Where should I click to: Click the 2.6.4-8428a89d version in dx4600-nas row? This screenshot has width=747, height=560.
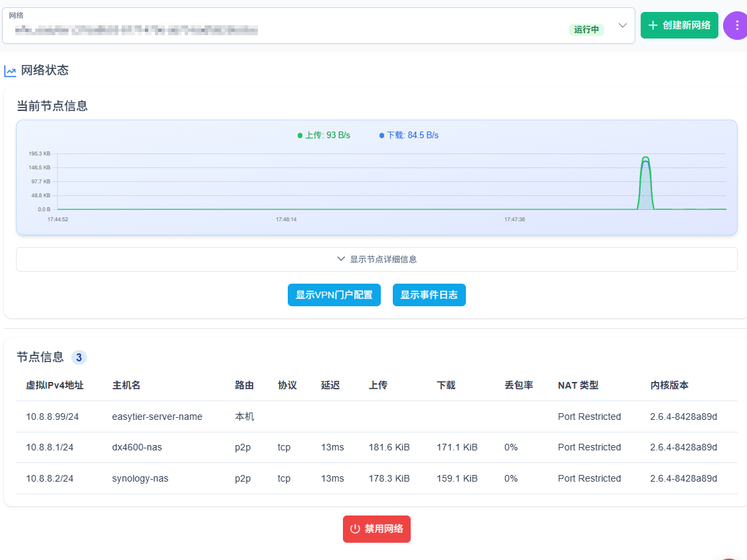683,447
